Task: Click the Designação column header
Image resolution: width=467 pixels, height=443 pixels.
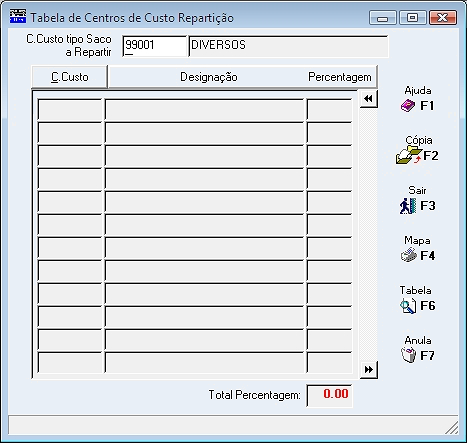Action: coord(209,77)
